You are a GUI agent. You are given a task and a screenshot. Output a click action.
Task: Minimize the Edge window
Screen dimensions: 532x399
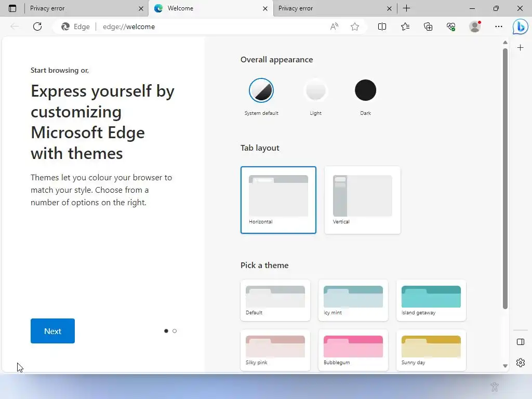click(x=472, y=8)
